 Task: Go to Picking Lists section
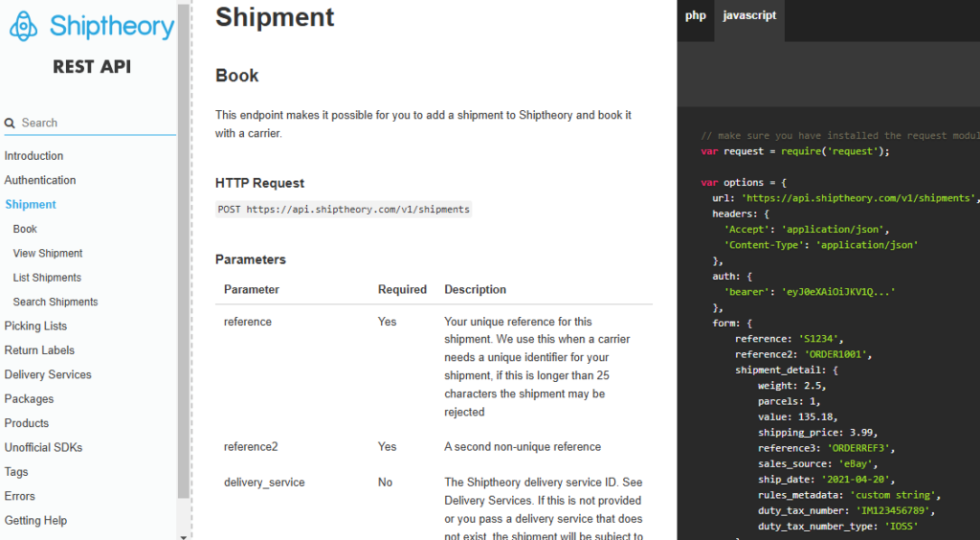tap(35, 326)
